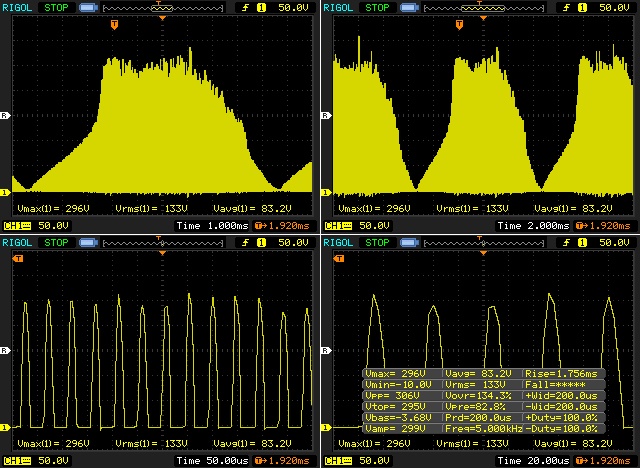
Task: Select the STOP status in the 1.000ms panel
Action: pyautogui.click(x=56, y=7)
